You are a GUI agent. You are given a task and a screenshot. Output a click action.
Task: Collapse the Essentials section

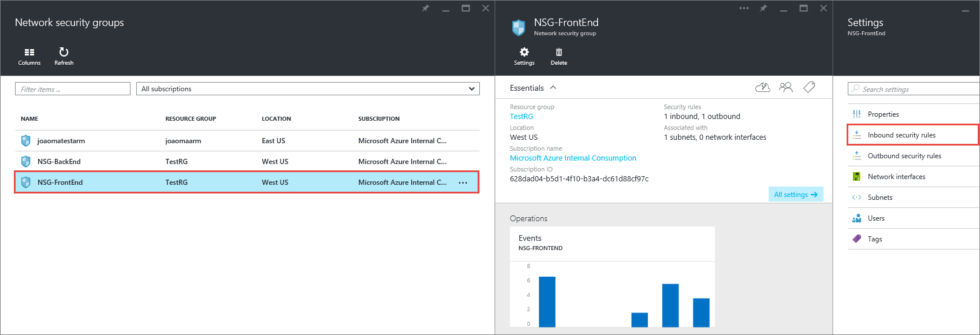(x=553, y=88)
